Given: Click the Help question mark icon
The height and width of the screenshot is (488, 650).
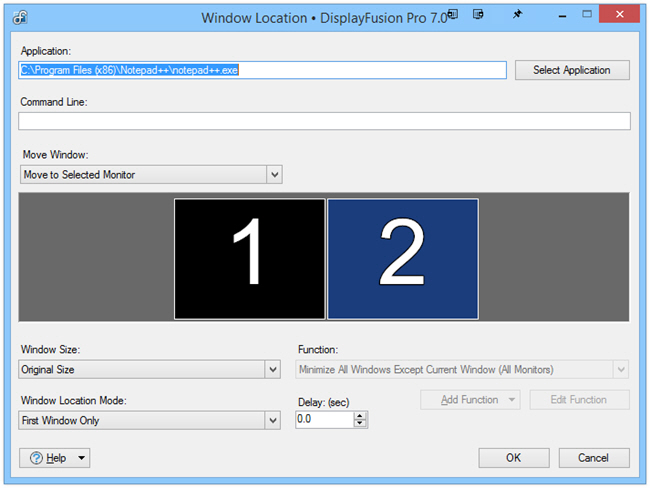Looking at the screenshot, I should [36, 458].
